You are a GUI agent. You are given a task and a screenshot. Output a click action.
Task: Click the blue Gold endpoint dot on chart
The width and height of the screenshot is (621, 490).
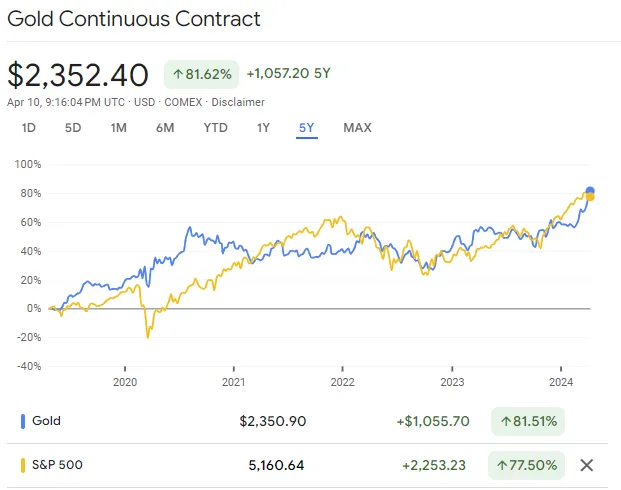coord(590,191)
